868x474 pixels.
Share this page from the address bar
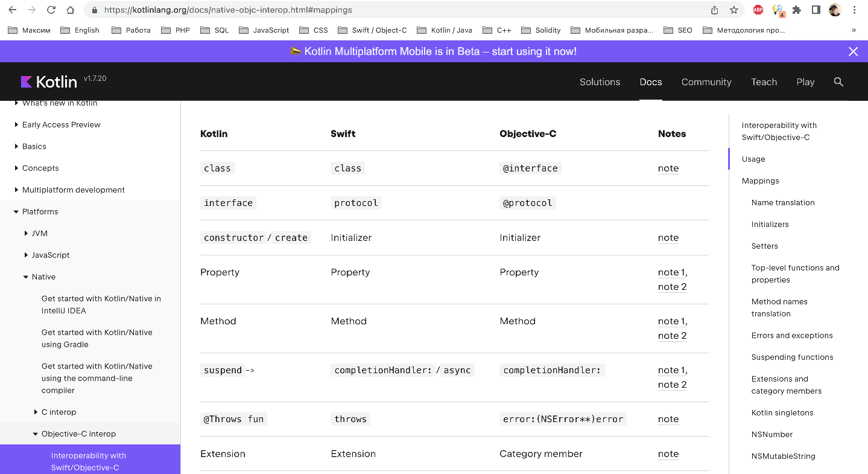click(715, 10)
